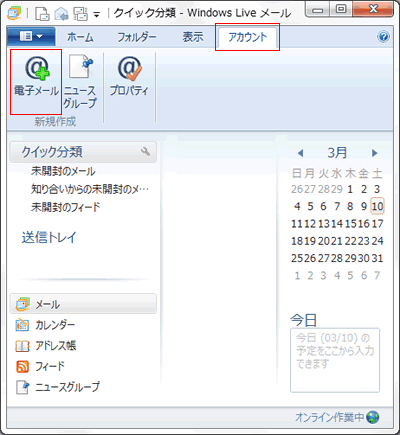Click the 今日 heading
The image size is (400, 435).
point(303,320)
